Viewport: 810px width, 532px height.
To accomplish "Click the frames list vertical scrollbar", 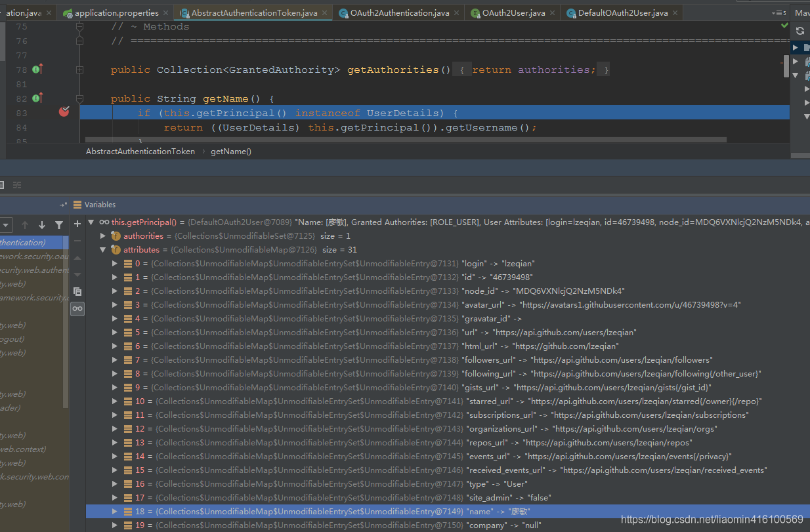I will 66,321.
